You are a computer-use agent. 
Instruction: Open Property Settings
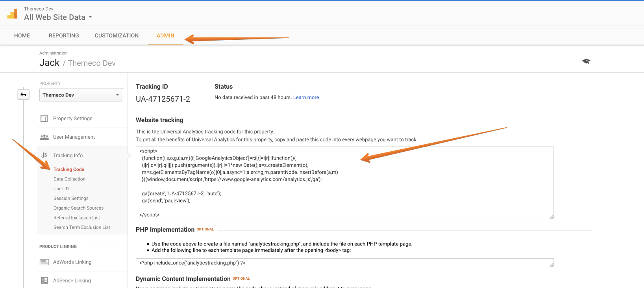73,118
